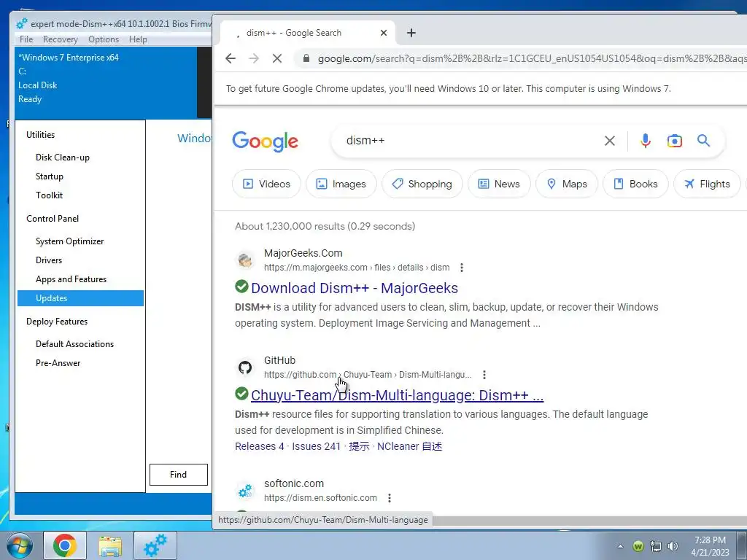Open the three-dot menu for MajorGeeks result
The height and width of the screenshot is (560, 747).
click(x=461, y=268)
